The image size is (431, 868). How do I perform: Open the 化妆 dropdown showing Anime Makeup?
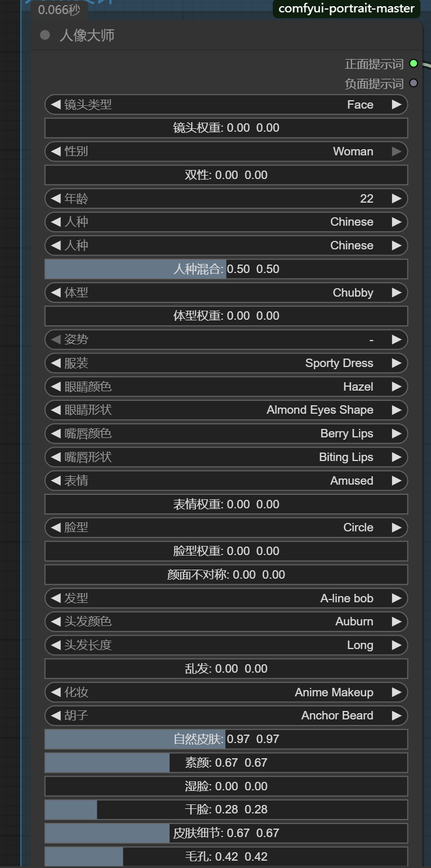pyautogui.click(x=226, y=692)
